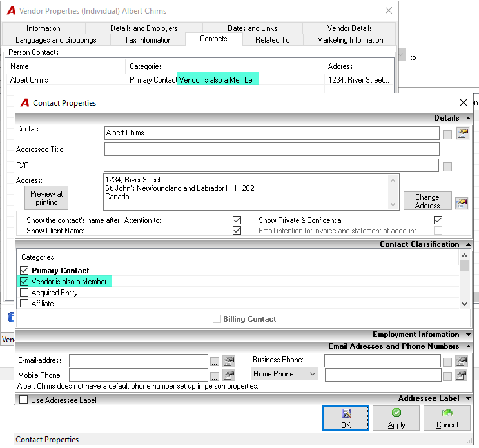This screenshot has width=479, height=448.
Task: Close the Contact Properties dialog
Action: click(464, 102)
